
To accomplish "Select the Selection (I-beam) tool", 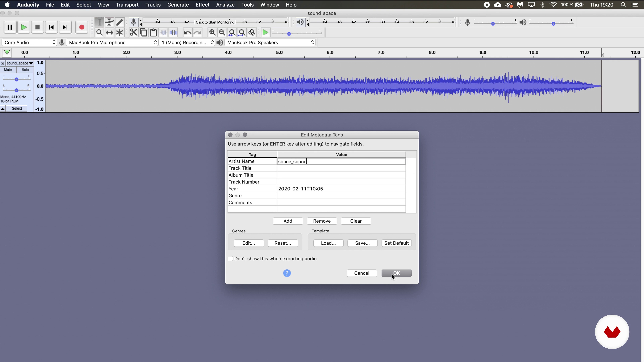I will [x=99, y=22].
